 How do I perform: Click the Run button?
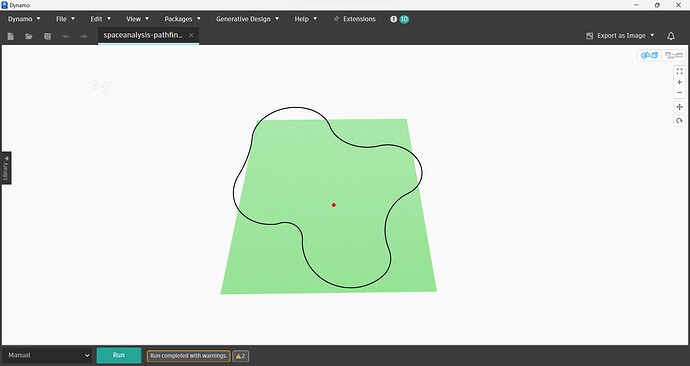click(x=119, y=355)
